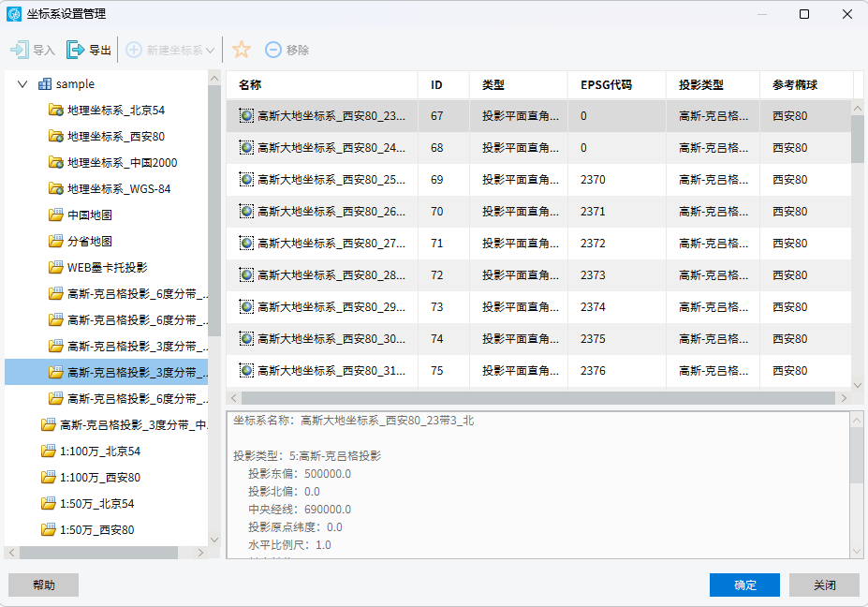Click the sample database icon in tree
This screenshot has height=607, width=868.
pyautogui.click(x=45, y=84)
